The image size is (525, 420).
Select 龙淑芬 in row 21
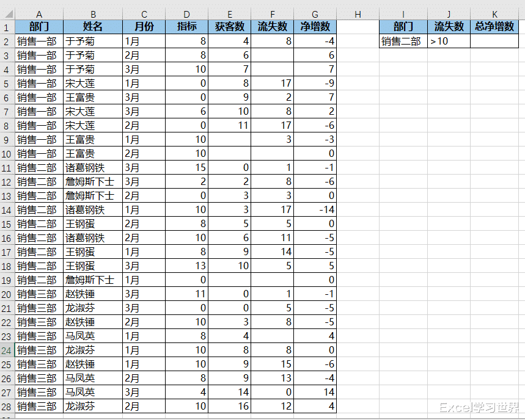93,308
